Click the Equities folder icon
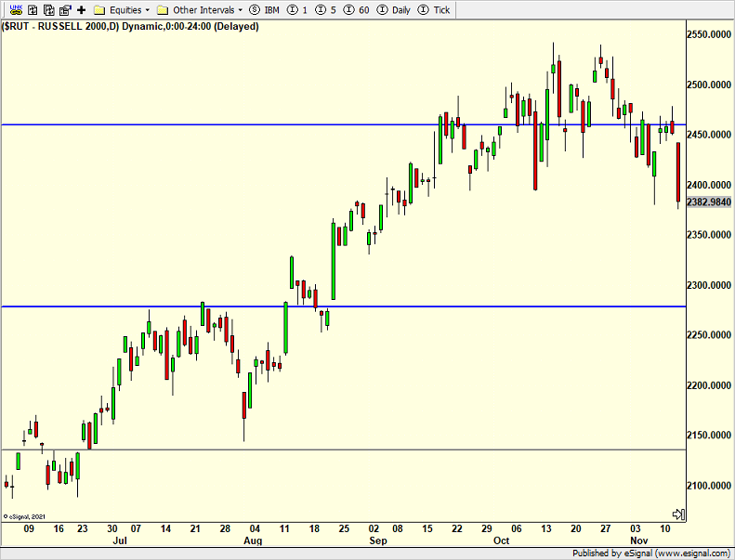This screenshot has height=560, width=735. pyautogui.click(x=98, y=9)
